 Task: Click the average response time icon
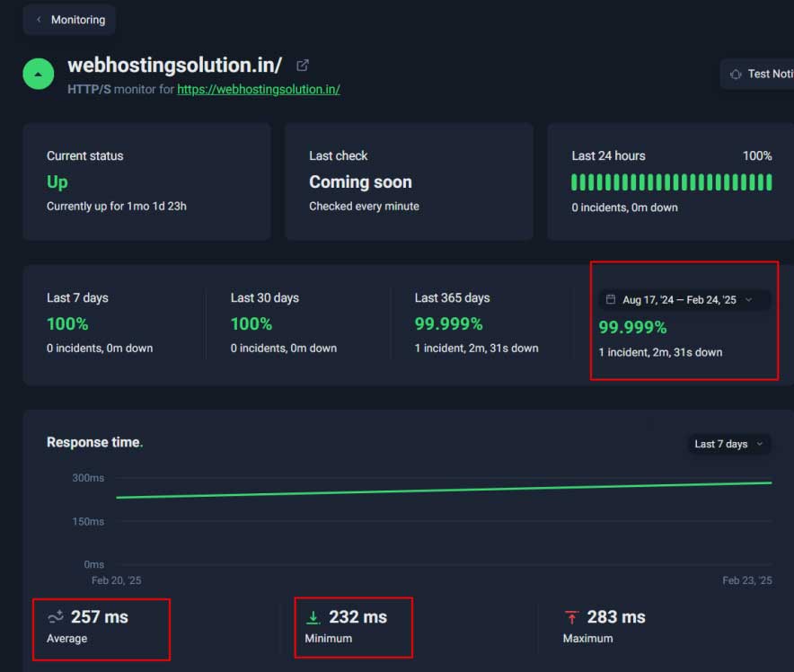56,617
